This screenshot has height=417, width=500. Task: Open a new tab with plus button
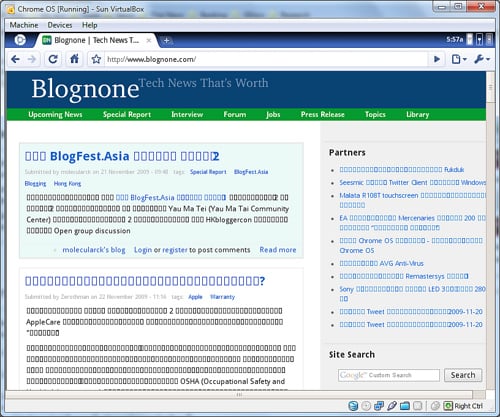166,41
